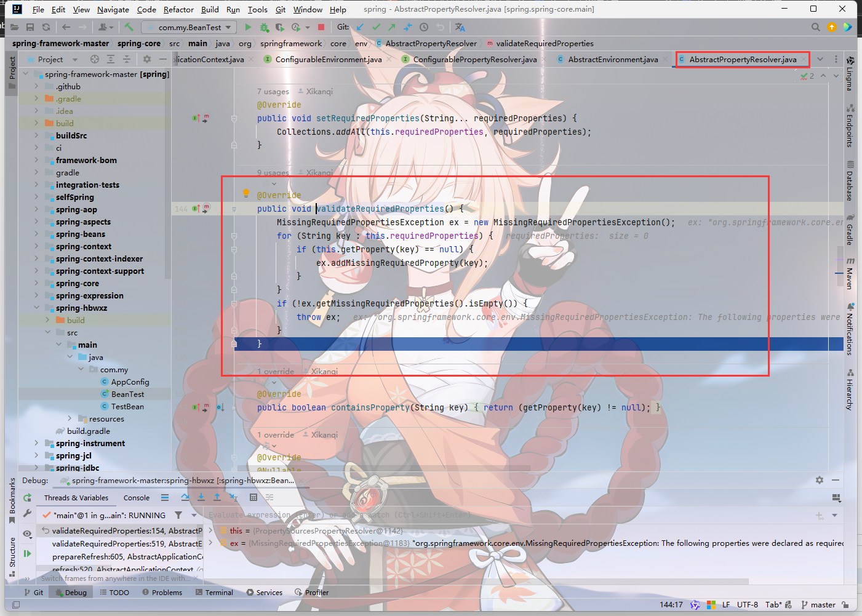Viewport: 862px width, 616px height.
Task: Open Project panel settings gear
Action: pyautogui.click(x=146, y=59)
